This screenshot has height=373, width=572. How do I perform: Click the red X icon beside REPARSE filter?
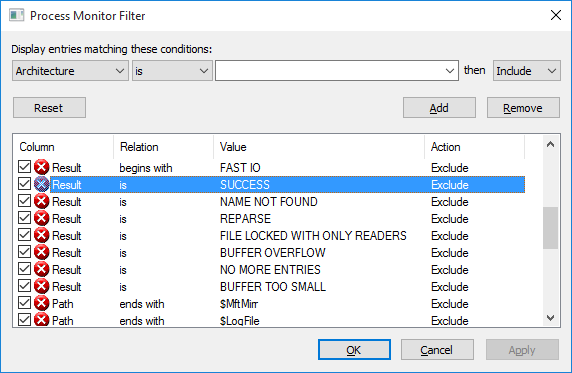pyautogui.click(x=42, y=219)
